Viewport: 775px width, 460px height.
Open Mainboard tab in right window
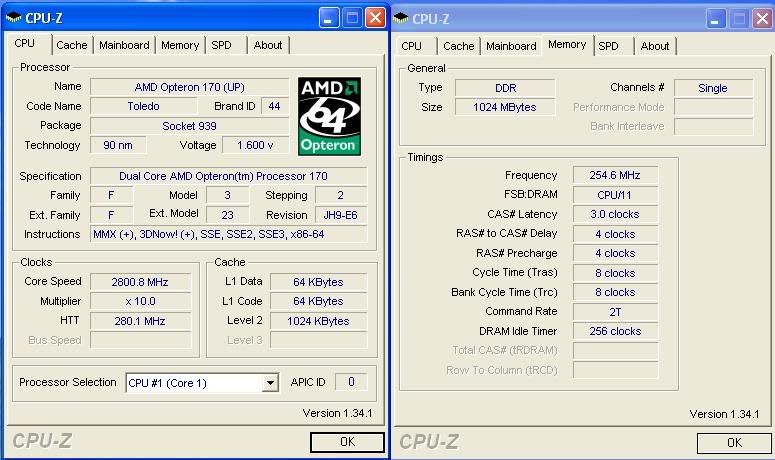tap(511, 46)
